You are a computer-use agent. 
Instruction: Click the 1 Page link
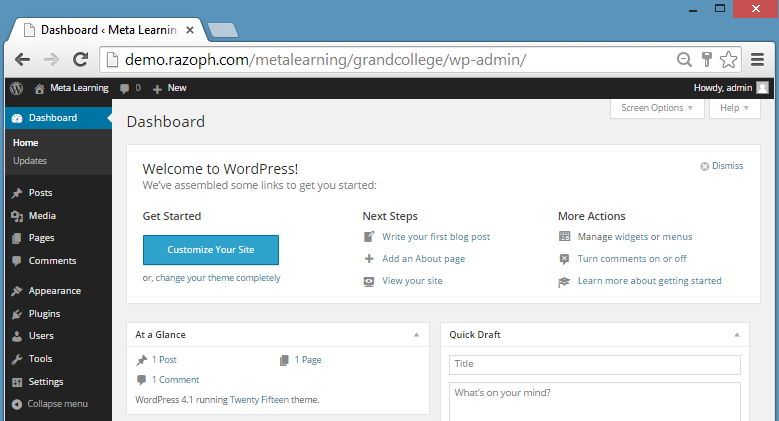(308, 360)
